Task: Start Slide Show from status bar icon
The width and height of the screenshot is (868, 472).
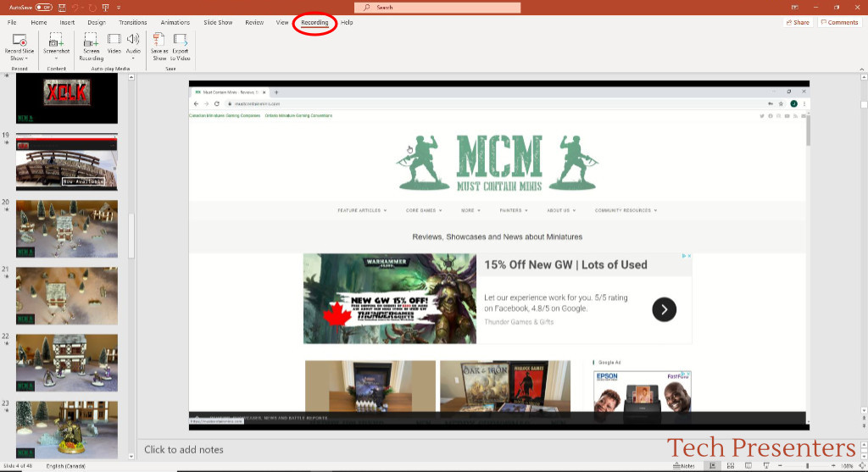Action: pyautogui.click(x=766, y=466)
